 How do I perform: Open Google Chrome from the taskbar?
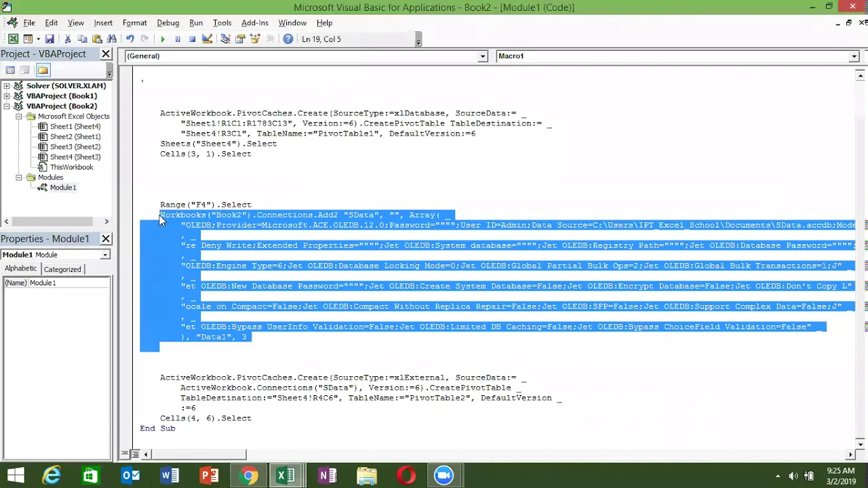(249, 476)
